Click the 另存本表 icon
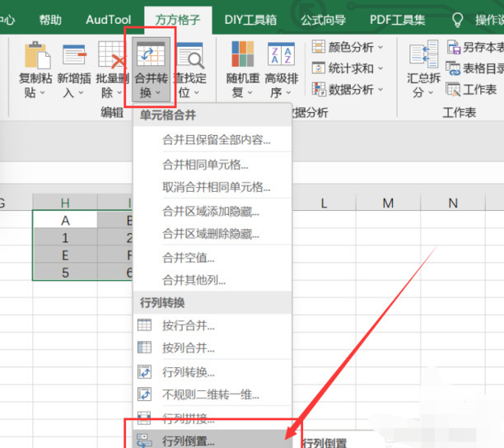504x448 pixels. [x=454, y=47]
